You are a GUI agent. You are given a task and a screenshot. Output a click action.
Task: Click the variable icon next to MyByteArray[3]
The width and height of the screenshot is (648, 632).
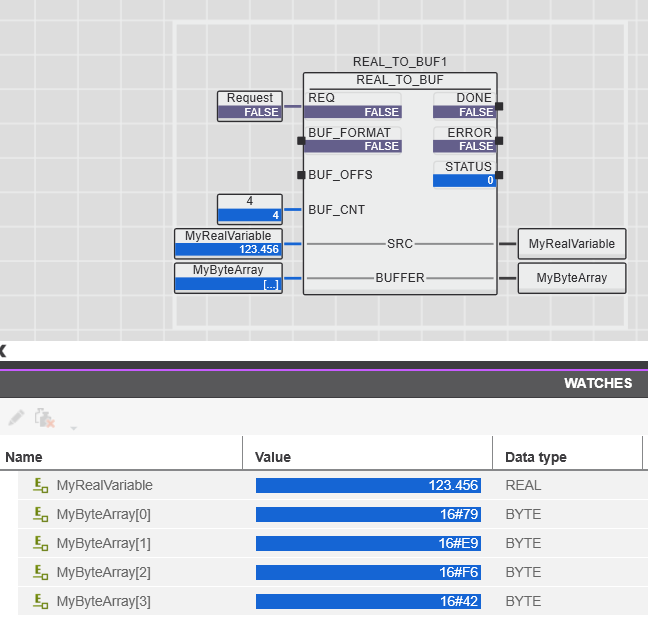(40, 601)
